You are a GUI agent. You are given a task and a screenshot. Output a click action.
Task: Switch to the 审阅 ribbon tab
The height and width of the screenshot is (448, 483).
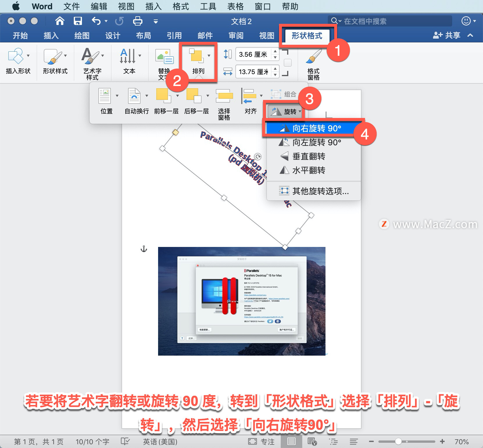click(236, 35)
